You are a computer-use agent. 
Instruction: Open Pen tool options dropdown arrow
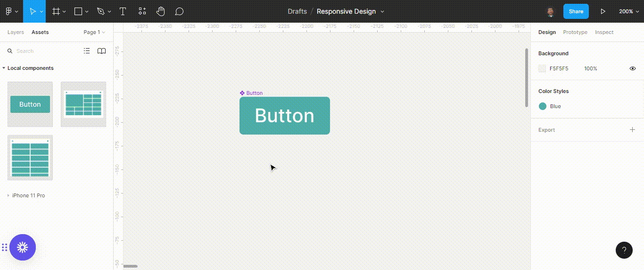109,11
